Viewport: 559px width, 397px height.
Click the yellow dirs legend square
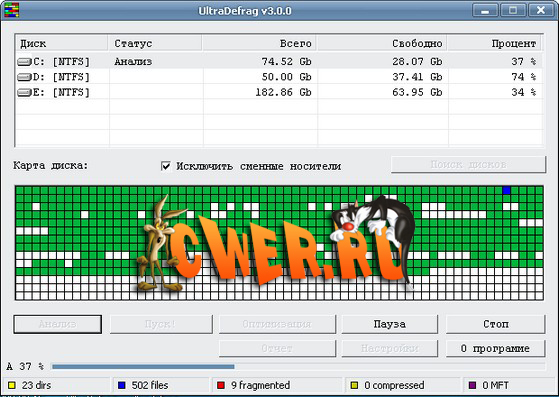tap(12, 385)
